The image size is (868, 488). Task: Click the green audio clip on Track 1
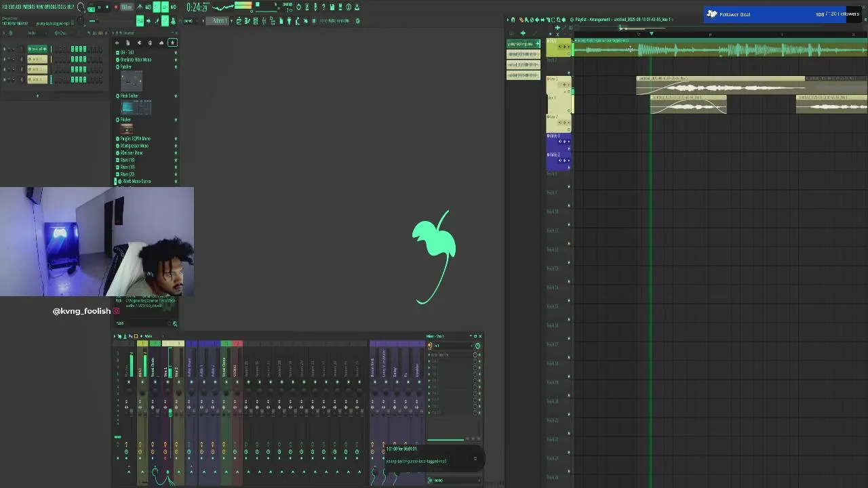720,47
